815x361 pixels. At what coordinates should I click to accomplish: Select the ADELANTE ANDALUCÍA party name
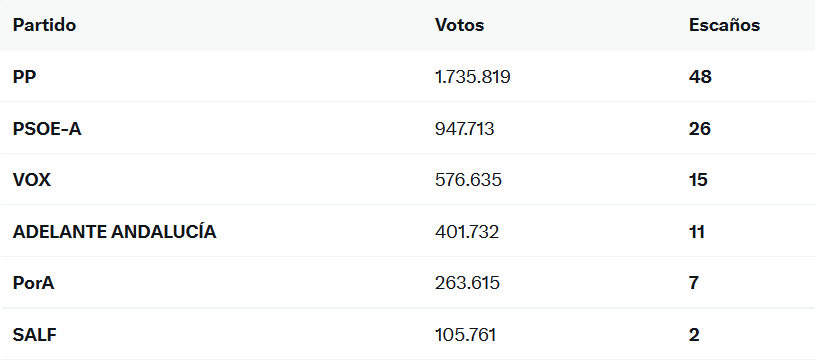point(114,231)
